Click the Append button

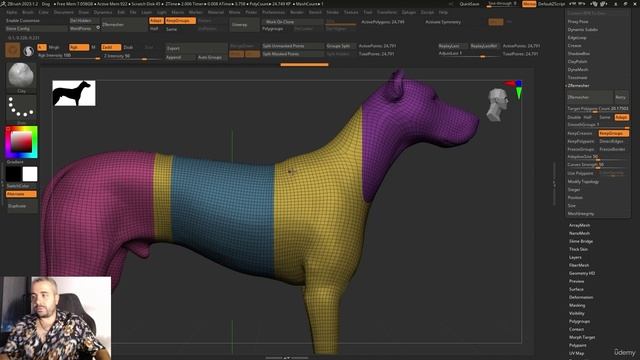180,58
